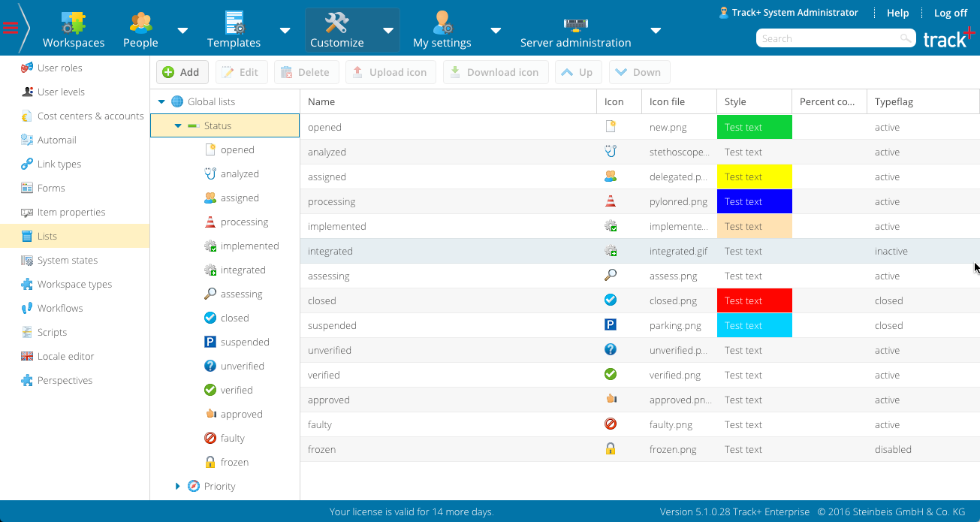This screenshot has height=522, width=980.
Task: Click the red style swatch for closed
Action: click(x=754, y=300)
